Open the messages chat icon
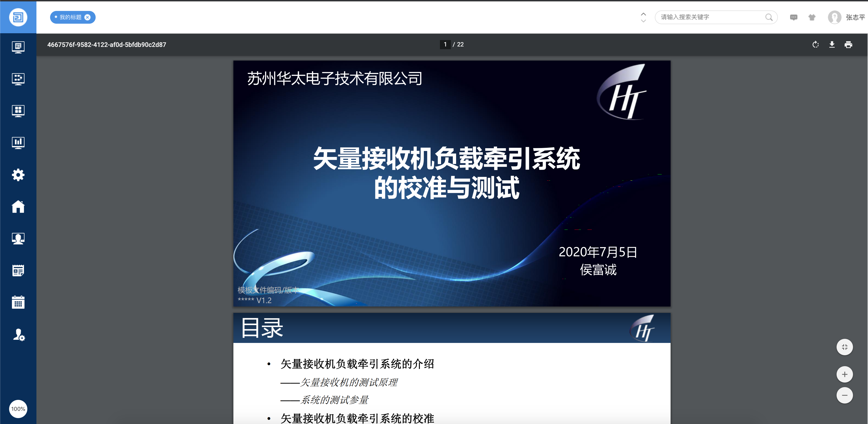Viewport: 868px width, 424px height. tap(794, 17)
